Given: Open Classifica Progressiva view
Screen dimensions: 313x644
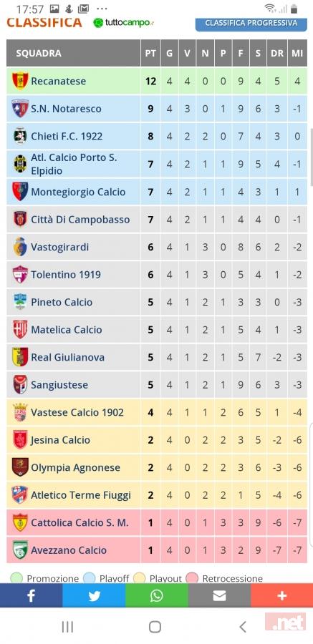Looking at the screenshot, I should pos(251,24).
